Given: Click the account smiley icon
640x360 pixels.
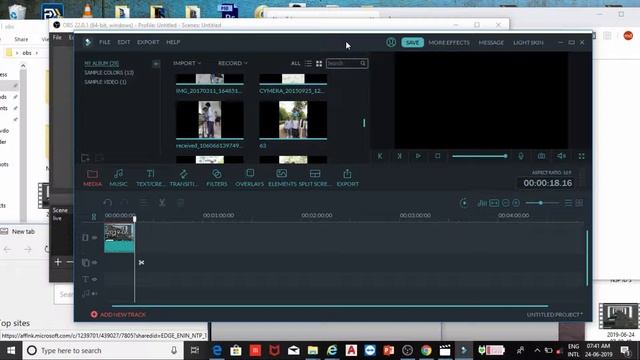Looking at the screenshot, I should point(391,42).
